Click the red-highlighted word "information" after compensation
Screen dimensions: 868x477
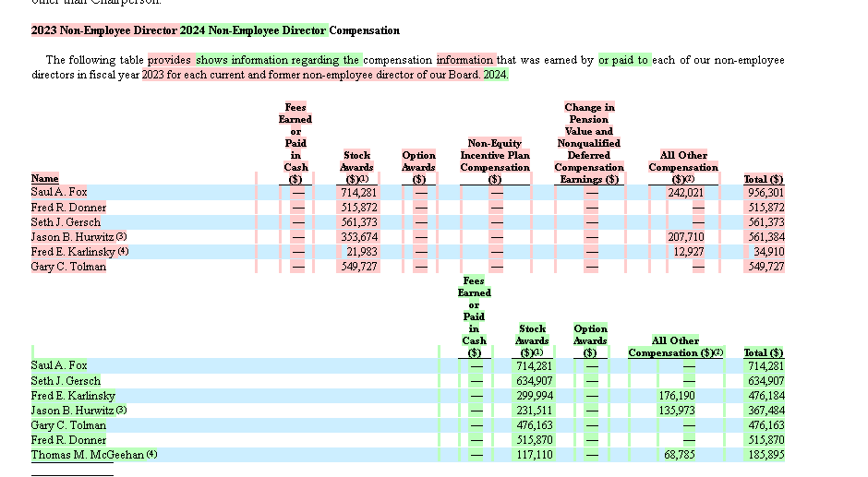pos(465,60)
